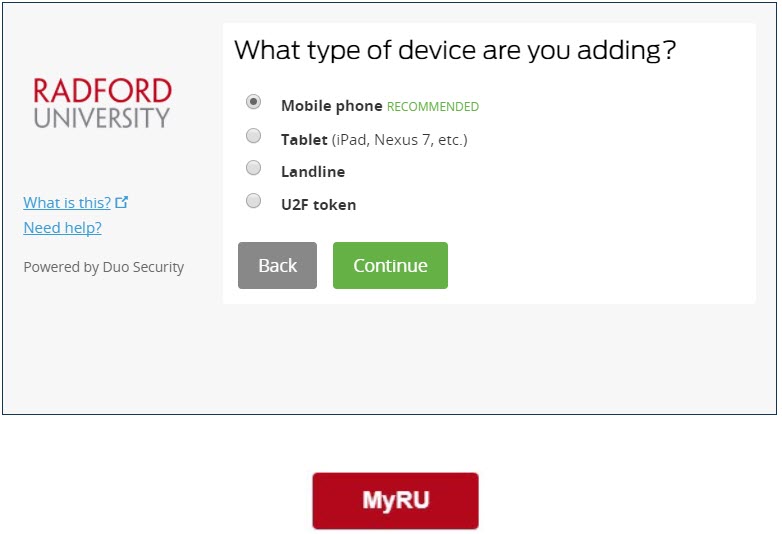Select the Landline radio button
782x534 pixels.
(x=254, y=168)
